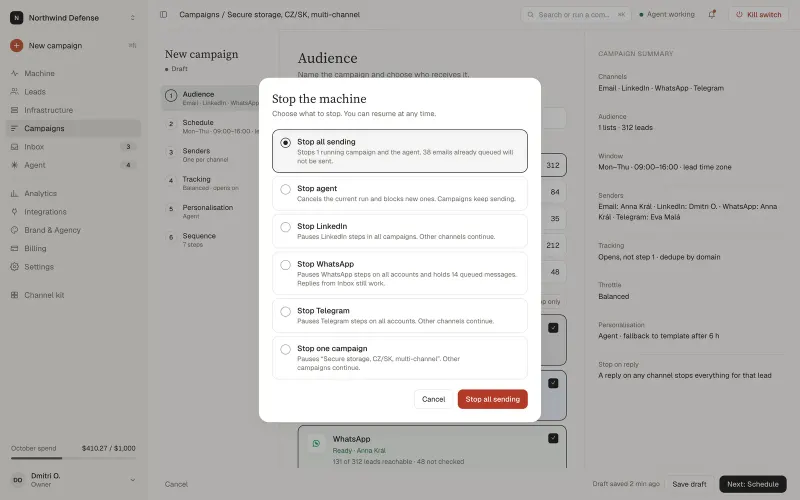
Task: Click the orange New campaign plus icon
Action: tap(16, 45)
